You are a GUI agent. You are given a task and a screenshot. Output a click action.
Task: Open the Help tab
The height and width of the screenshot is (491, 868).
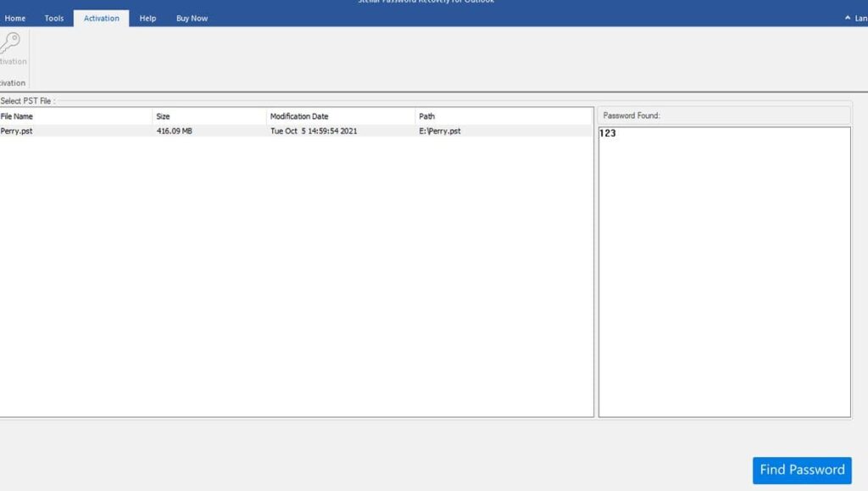(147, 18)
